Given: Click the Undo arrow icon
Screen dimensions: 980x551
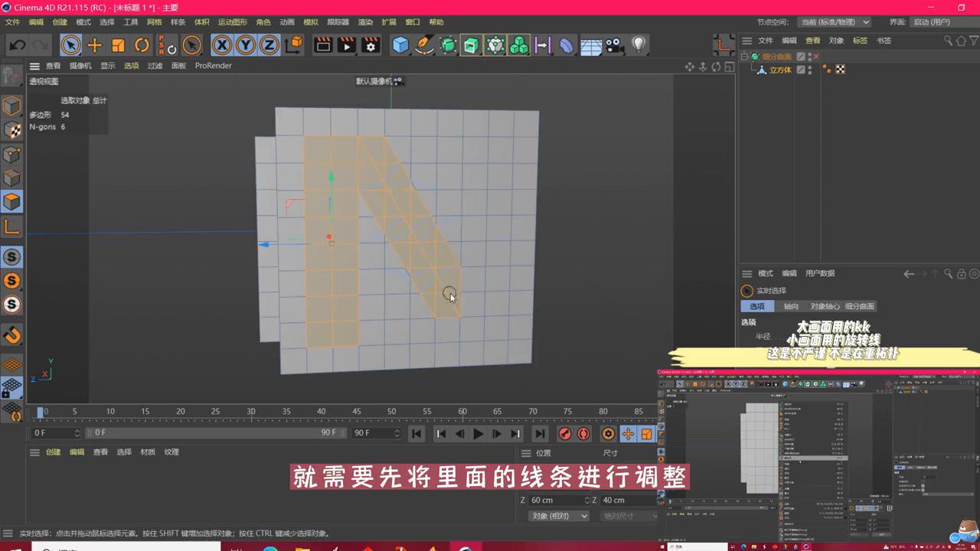Looking at the screenshot, I should click(18, 45).
